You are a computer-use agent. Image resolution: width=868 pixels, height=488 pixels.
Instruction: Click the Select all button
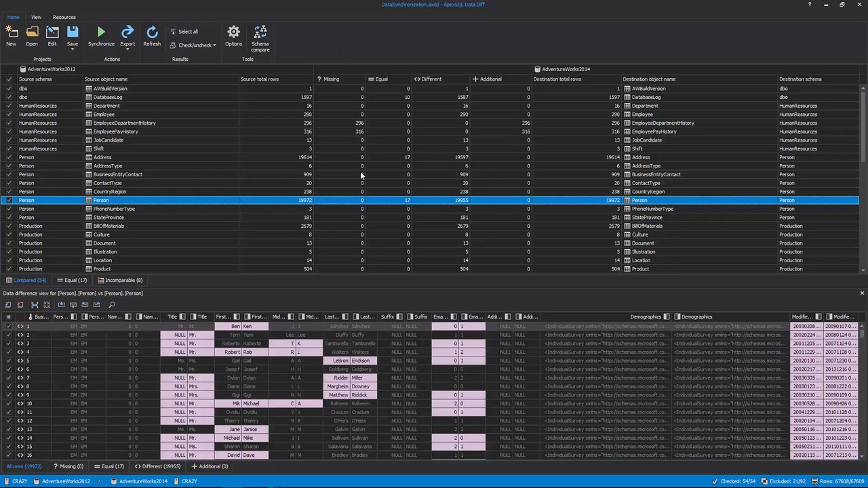pyautogui.click(x=188, y=31)
